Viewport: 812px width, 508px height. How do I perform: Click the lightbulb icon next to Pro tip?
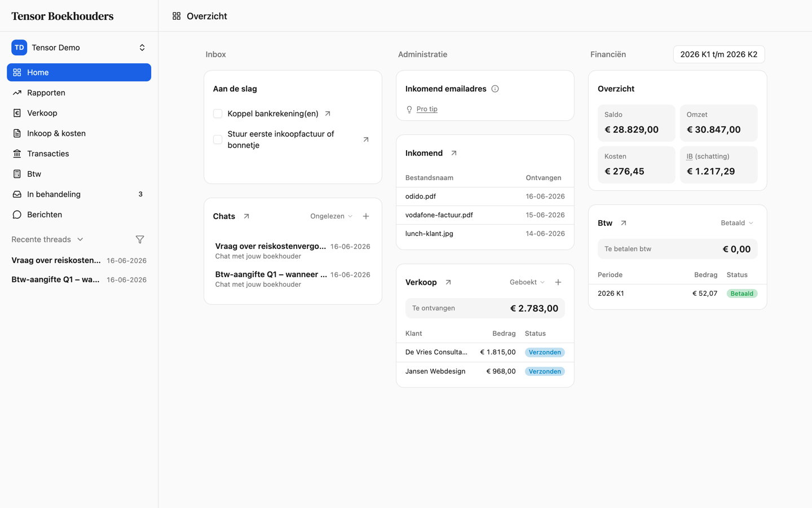[x=409, y=109]
